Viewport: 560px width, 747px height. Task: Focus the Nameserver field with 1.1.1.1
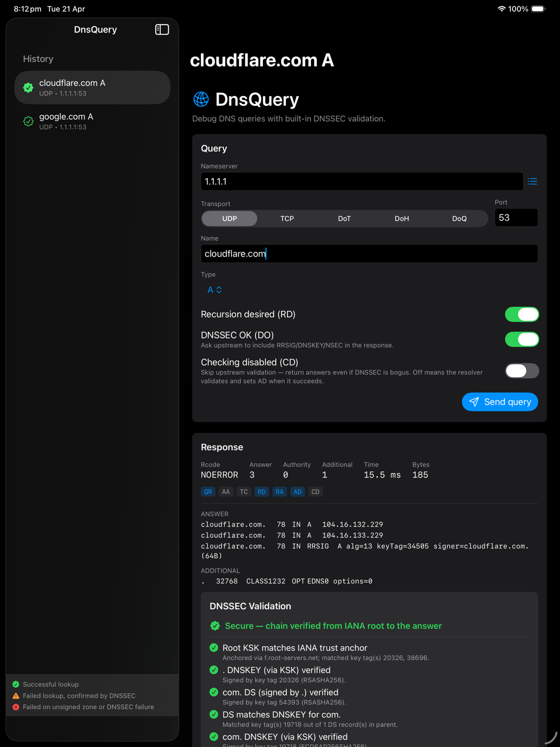tap(362, 181)
